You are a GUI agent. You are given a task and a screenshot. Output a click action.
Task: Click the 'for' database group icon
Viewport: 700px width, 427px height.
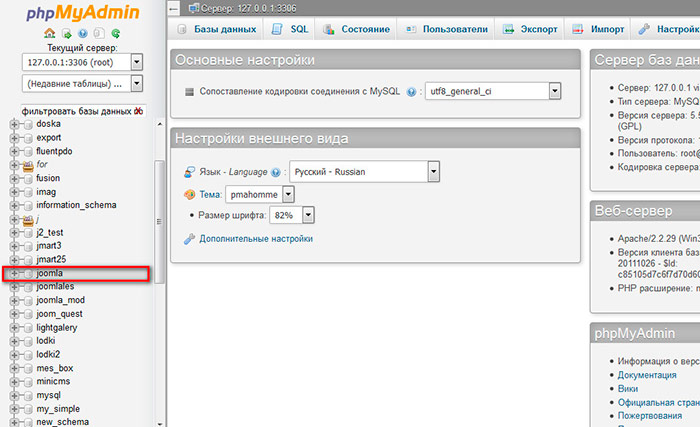[x=28, y=166]
